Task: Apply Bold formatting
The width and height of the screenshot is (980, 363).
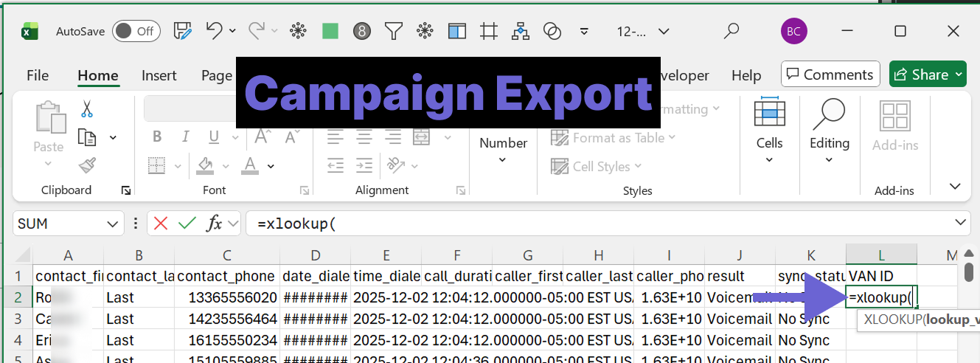Action: (157, 137)
